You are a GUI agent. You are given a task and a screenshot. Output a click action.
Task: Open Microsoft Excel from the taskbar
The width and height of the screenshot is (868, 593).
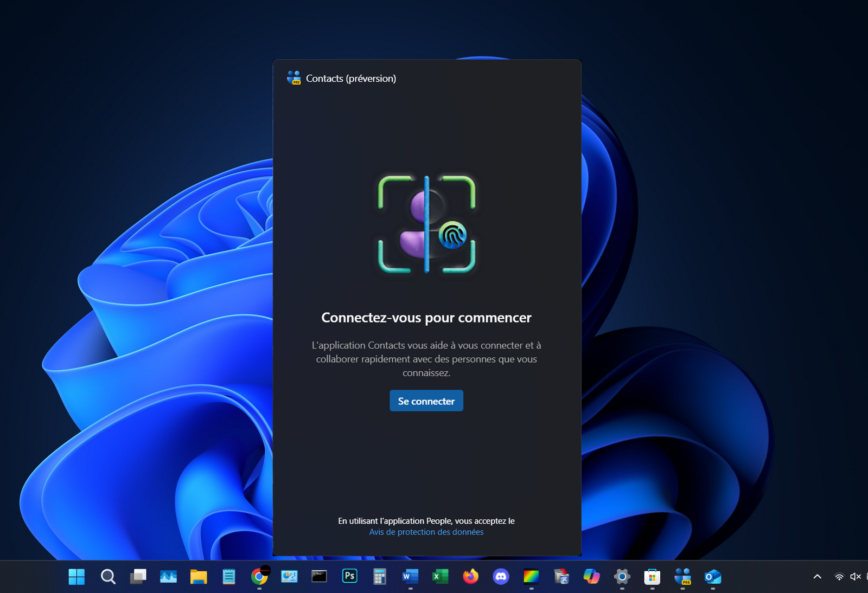coord(440,577)
